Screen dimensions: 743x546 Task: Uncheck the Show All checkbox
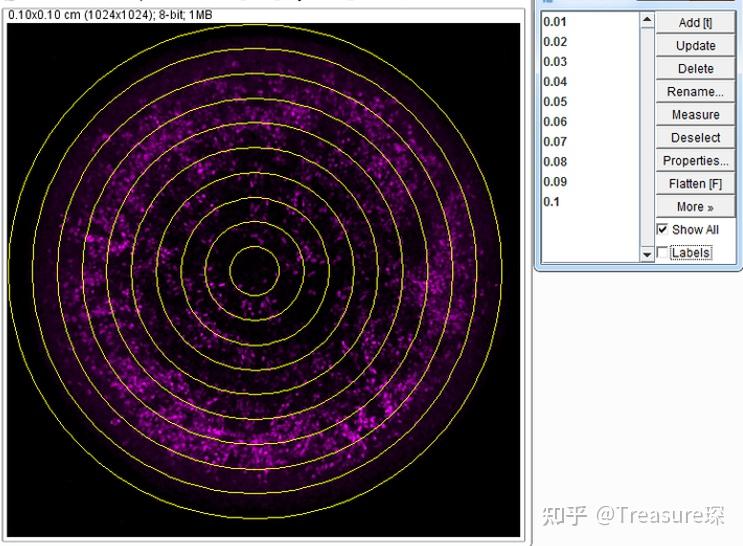(x=662, y=229)
